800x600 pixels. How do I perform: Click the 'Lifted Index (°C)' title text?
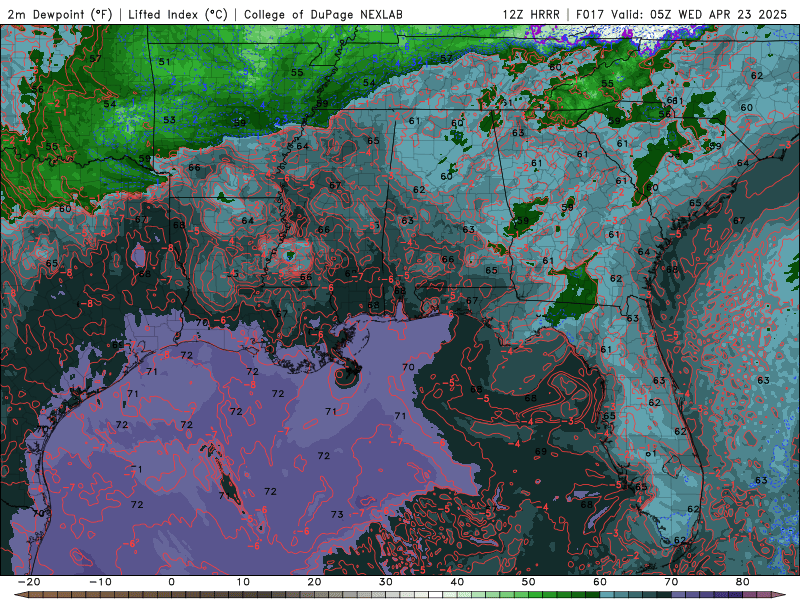tap(178, 14)
